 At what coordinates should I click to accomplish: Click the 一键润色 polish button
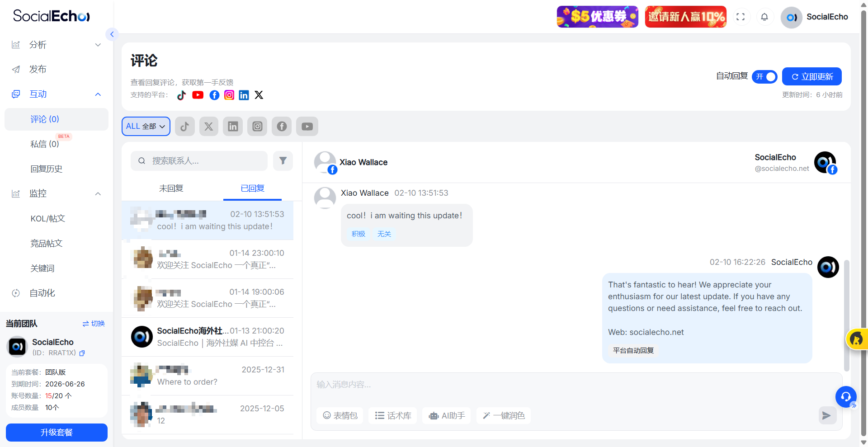click(x=504, y=415)
